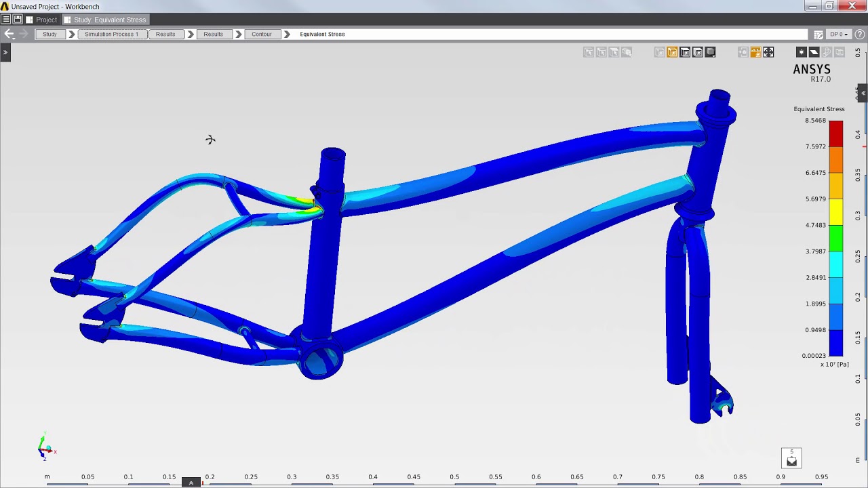Open the help question mark icon
868x488 pixels.
click(859, 34)
